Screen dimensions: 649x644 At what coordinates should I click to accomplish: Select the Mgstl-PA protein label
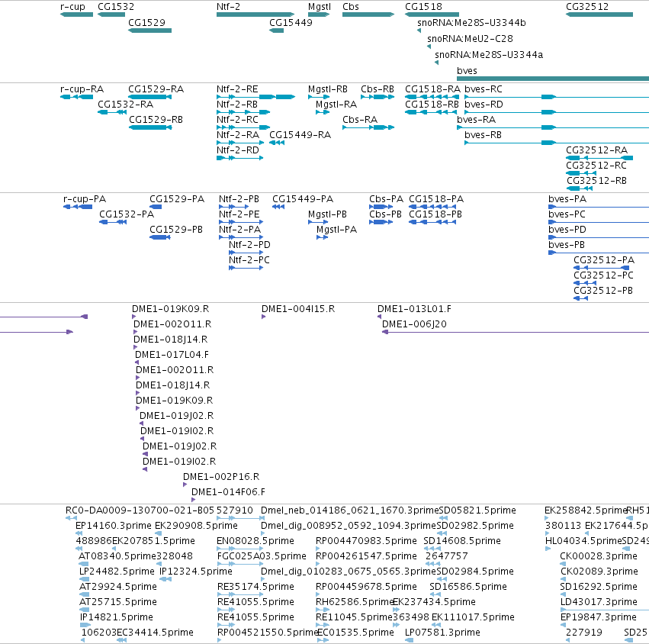click(x=336, y=230)
